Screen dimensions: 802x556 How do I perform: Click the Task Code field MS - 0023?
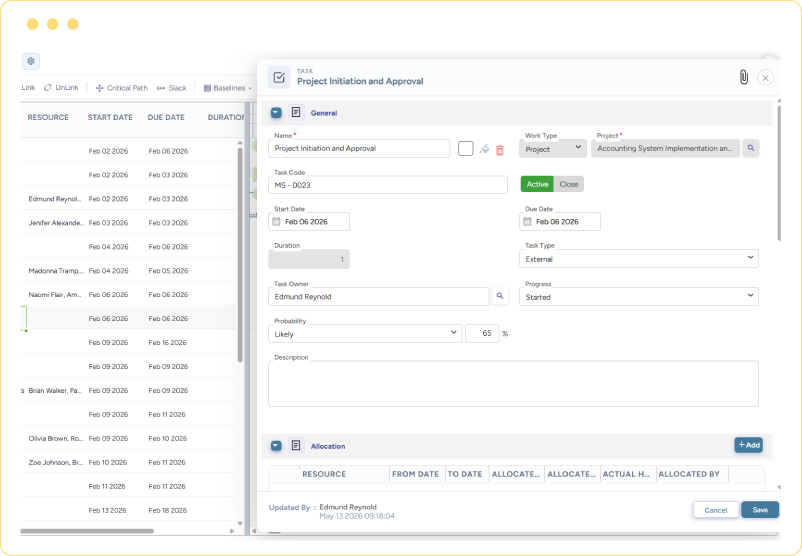(388, 185)
